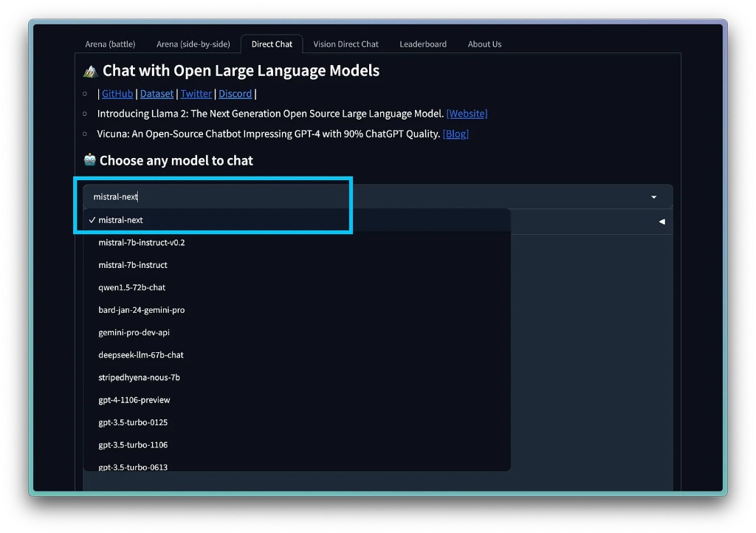Viewport: 756px width, 533px height.
Task: Choose mistral-7b-instruct-v0.2 from the list
Action: click(142, 243)
